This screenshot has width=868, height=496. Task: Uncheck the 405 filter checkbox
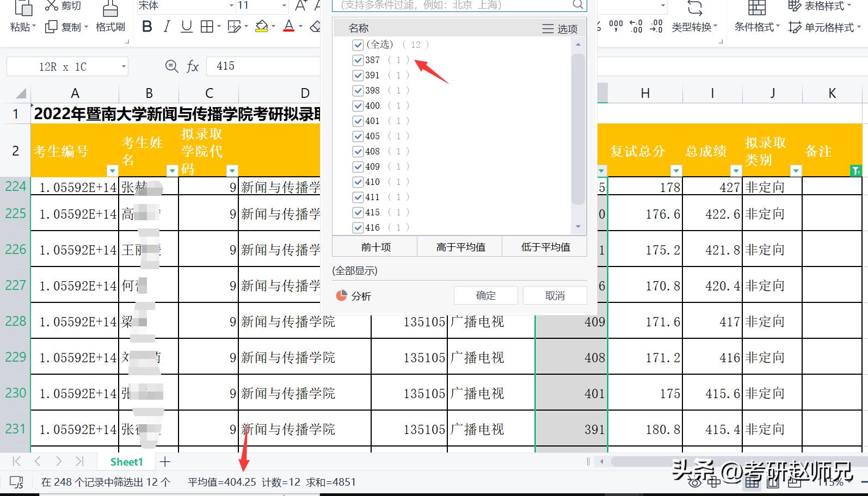point(358,136)
